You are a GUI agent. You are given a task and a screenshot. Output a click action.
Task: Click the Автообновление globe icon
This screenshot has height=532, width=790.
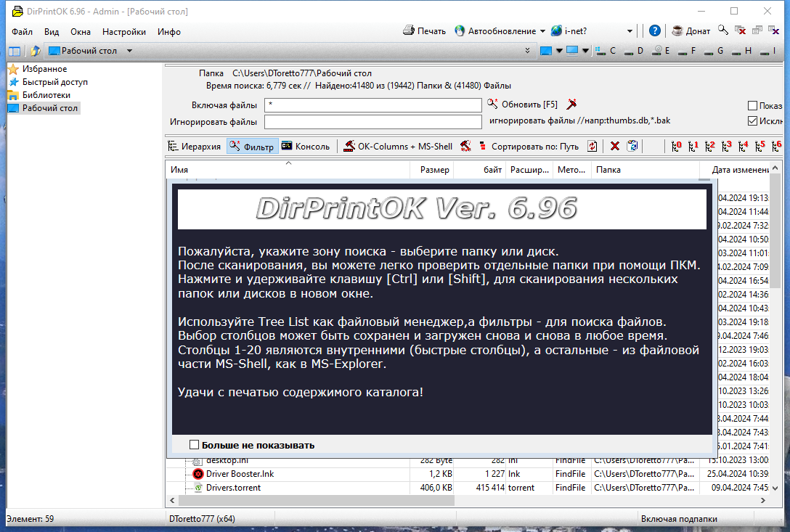(x=460, y=30)
